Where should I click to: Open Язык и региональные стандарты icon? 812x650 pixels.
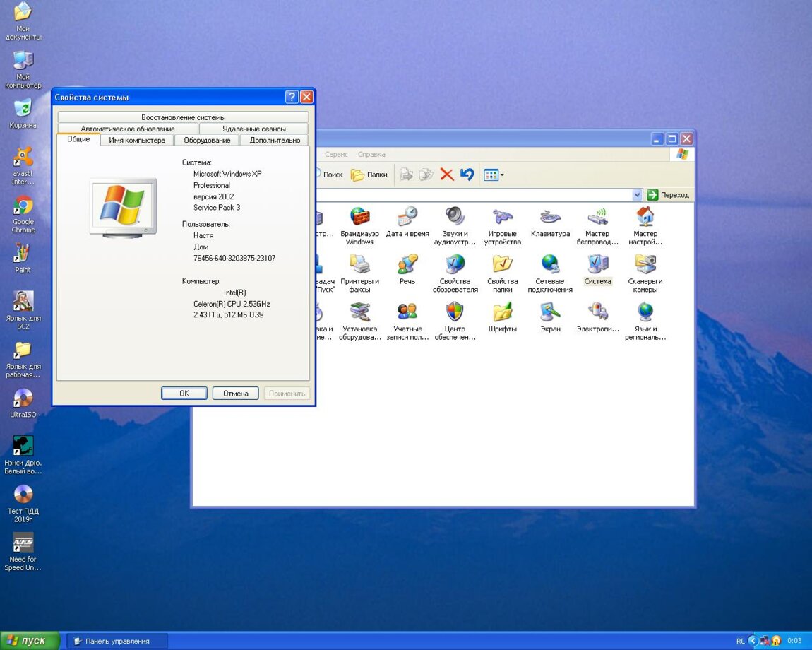click(x=645, y=312)
